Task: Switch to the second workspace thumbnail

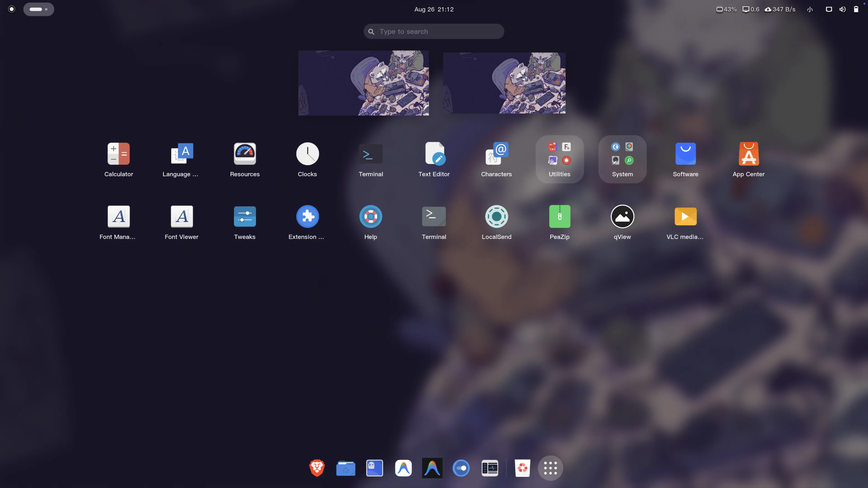Action: click(504, 83)
